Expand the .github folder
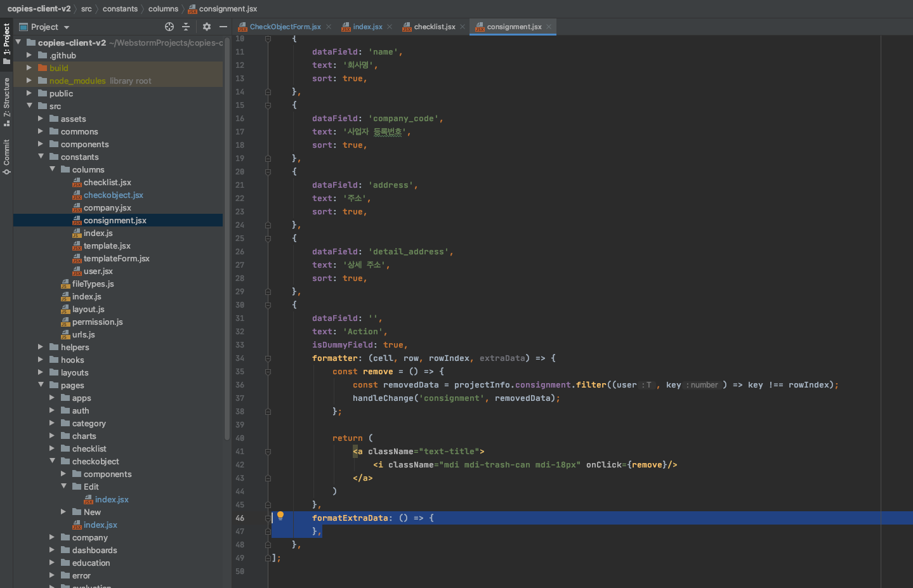The width and height of the screenshot is (913, 588). click(29, 55)
